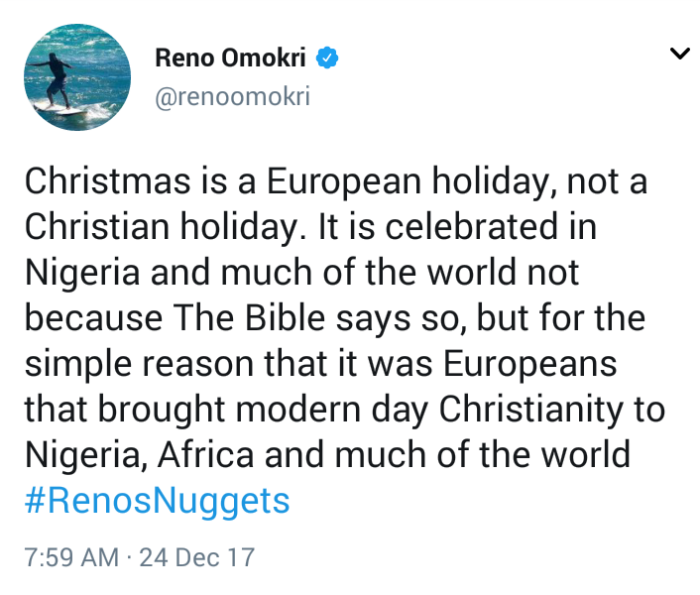700x595 pixels.
Task: Click the surfer figure in the avatar
Action: coord(57,80)
